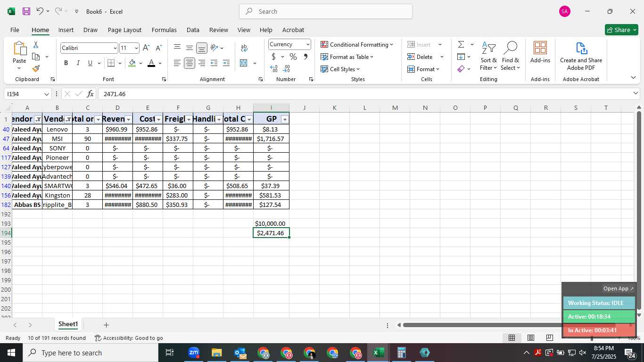Click the Bottom Align icon
This screenshot has width=644, height=362.
pyautogui.click(x=202, y=48)
